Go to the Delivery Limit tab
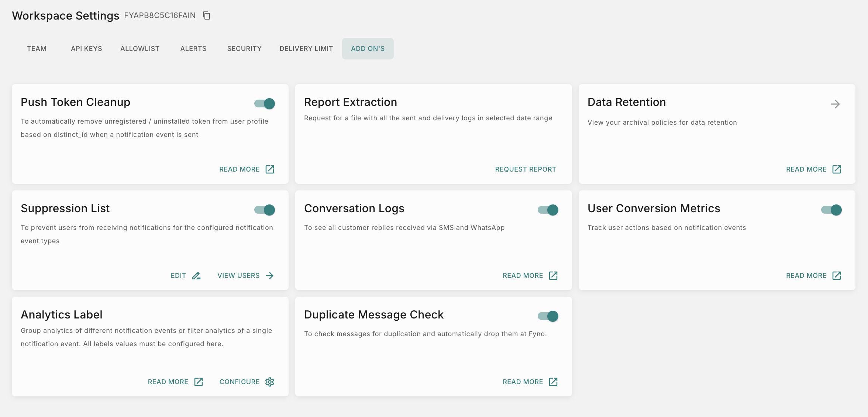Viewport: 868px width, 417px height. coord(306,49)
